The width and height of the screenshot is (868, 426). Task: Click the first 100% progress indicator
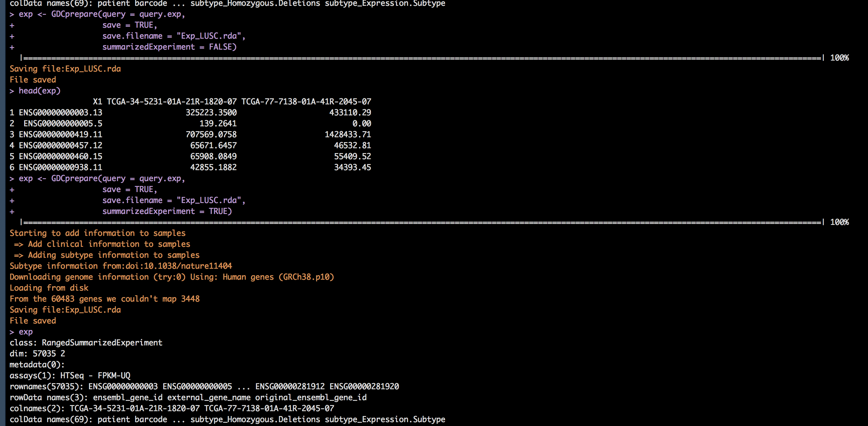(840, 58)
